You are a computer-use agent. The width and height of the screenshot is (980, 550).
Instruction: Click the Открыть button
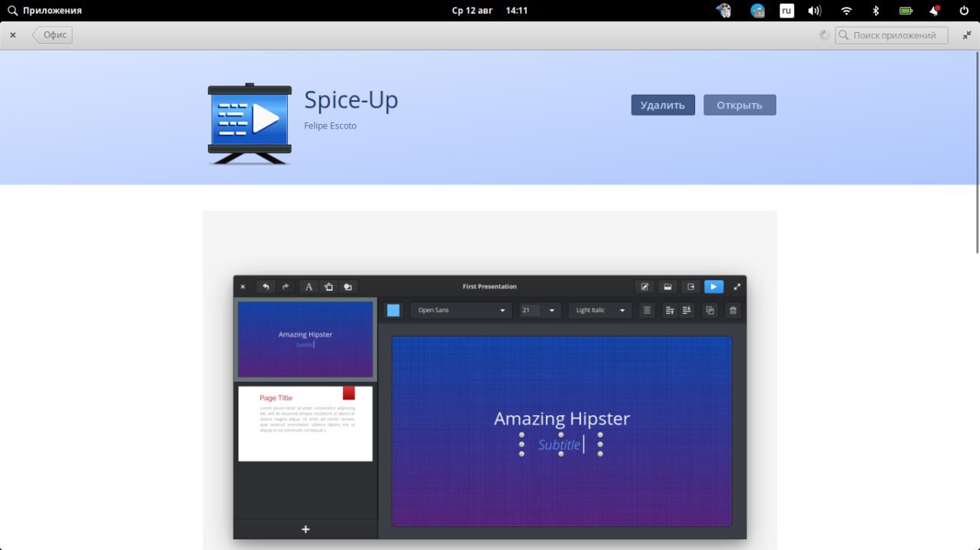point(740,105)
